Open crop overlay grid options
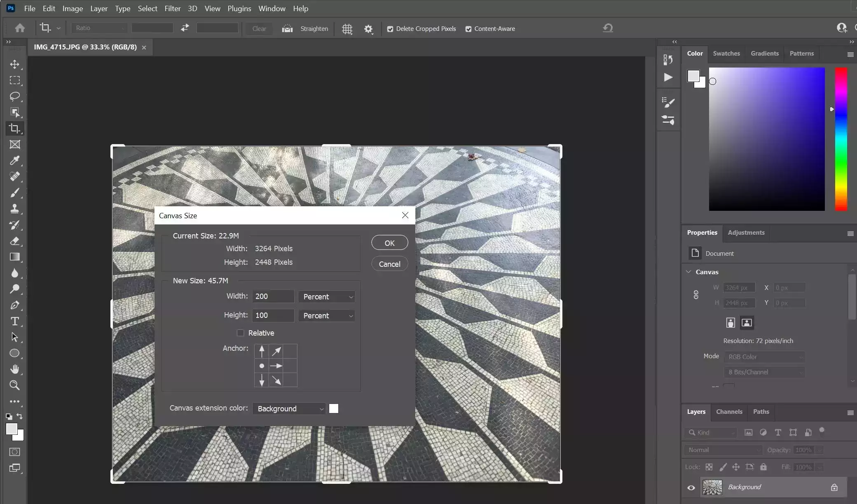Image resolution: width=857 pixels, height=504 pixels. click(x=347, y=29)
